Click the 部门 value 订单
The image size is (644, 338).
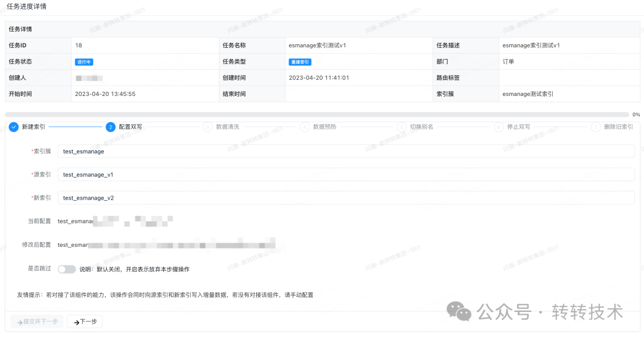click(x=508, y=61)
